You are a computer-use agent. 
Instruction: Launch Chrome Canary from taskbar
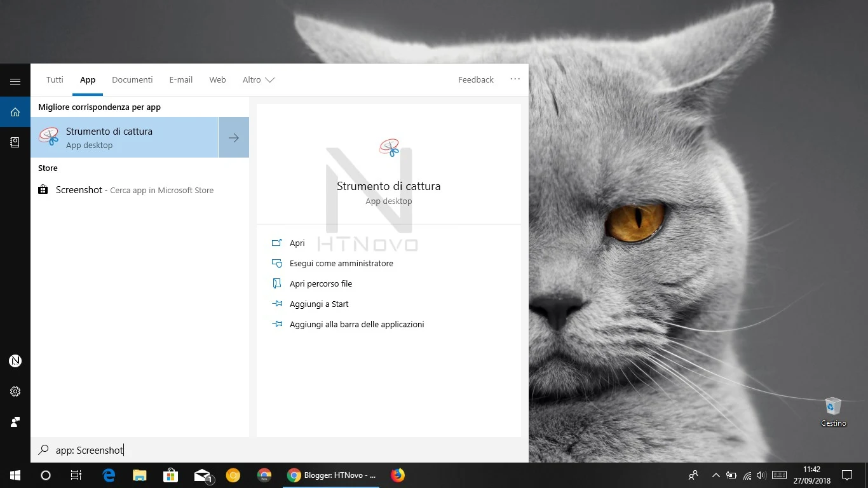pyautogui.click(x=233, y=475)
